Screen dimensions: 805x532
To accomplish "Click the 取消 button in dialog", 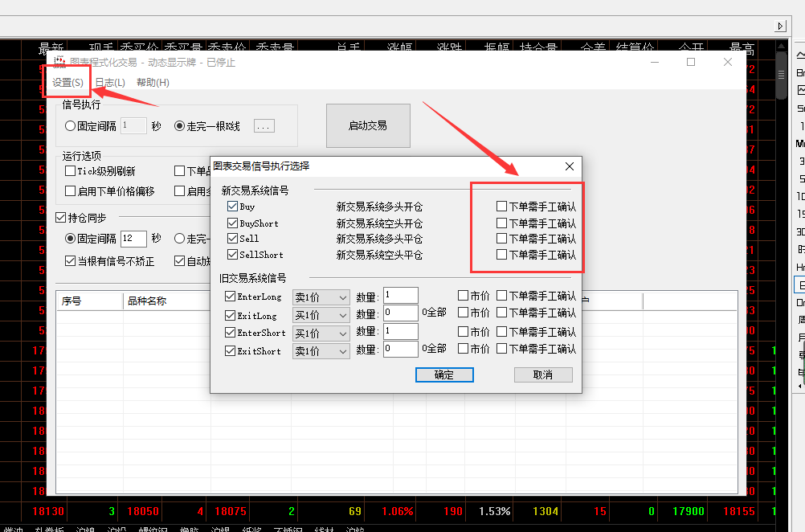I will (x=543, y=374).
